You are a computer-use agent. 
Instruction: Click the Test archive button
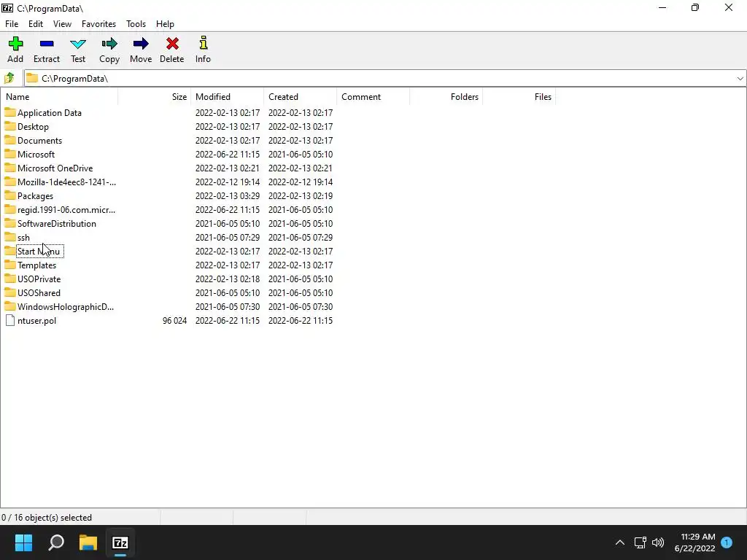click(78, 50)
